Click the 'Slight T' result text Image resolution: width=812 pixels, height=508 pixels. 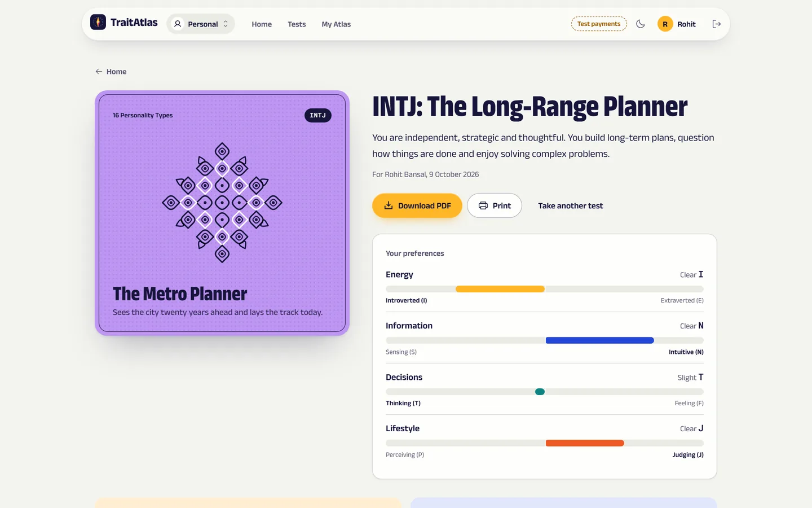pos(691,377)
